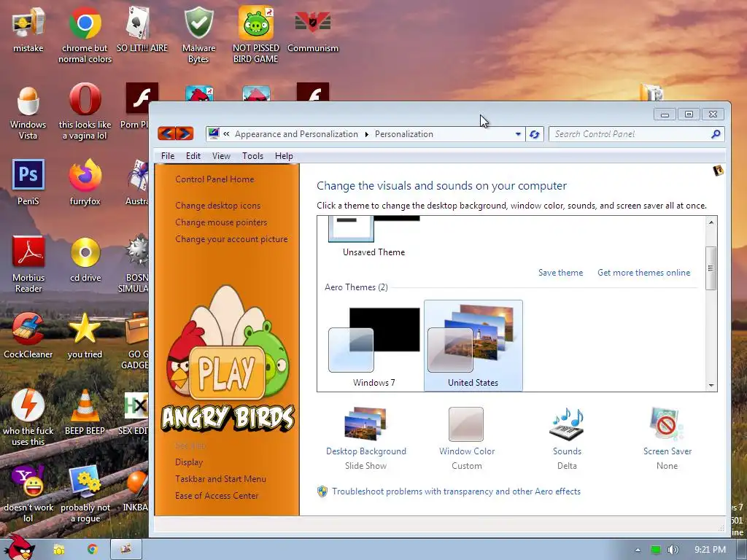747x560 pixels.
Task: Open the Display link in sidebar
Action: (189, 462)
